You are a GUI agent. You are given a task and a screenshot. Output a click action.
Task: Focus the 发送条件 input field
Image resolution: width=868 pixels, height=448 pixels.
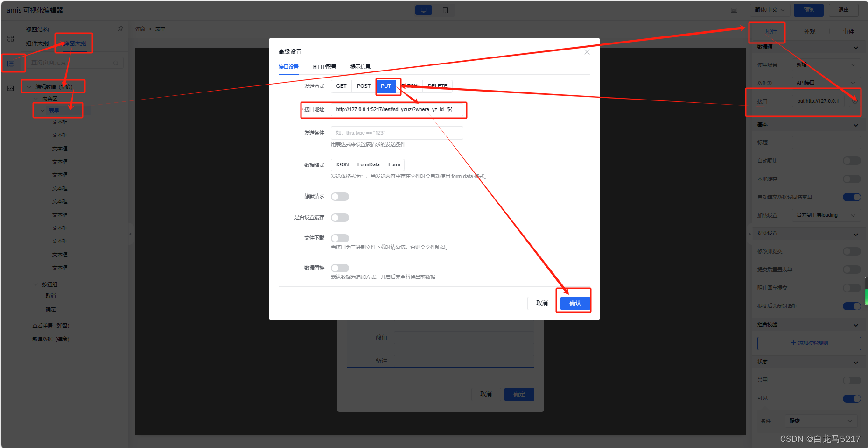[x=397, y=133]
